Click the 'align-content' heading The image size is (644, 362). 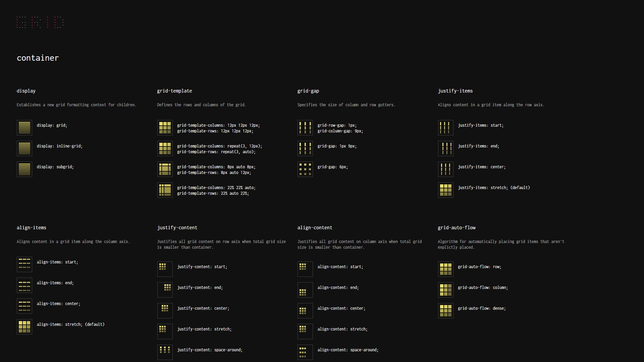(x=315, y=228)
